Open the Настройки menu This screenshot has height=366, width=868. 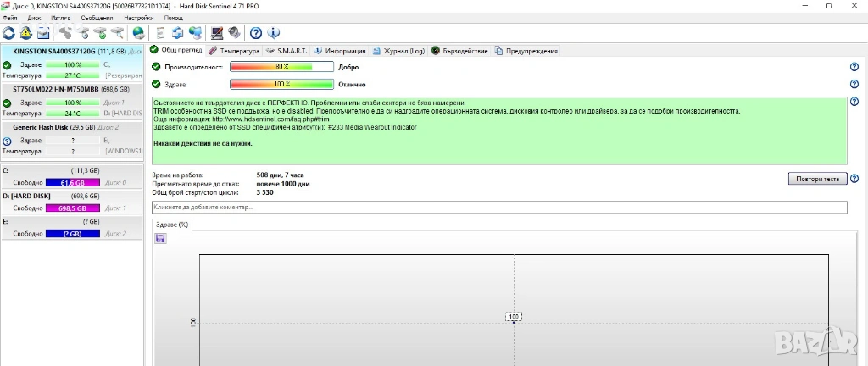[x=139, y=18]
